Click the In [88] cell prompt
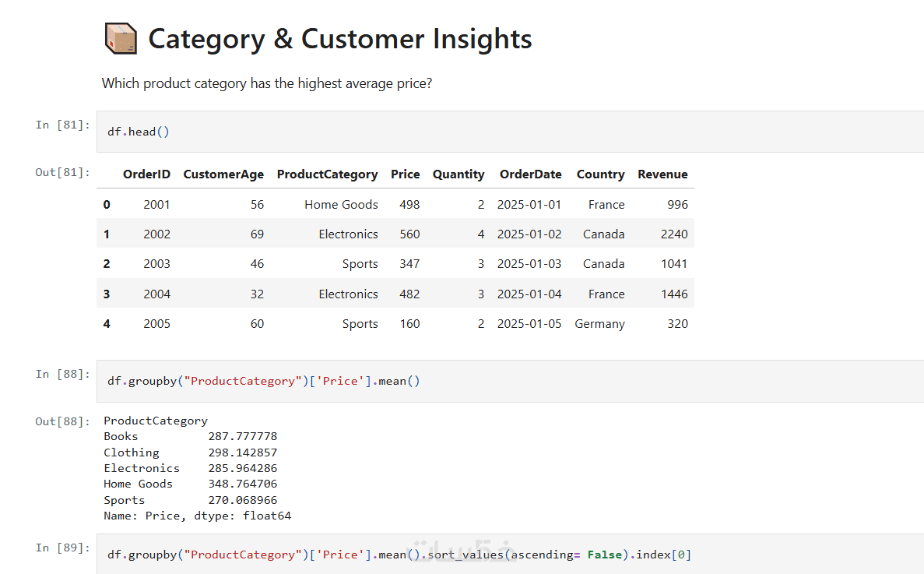924x574 pixels. (x=62, y=374)
